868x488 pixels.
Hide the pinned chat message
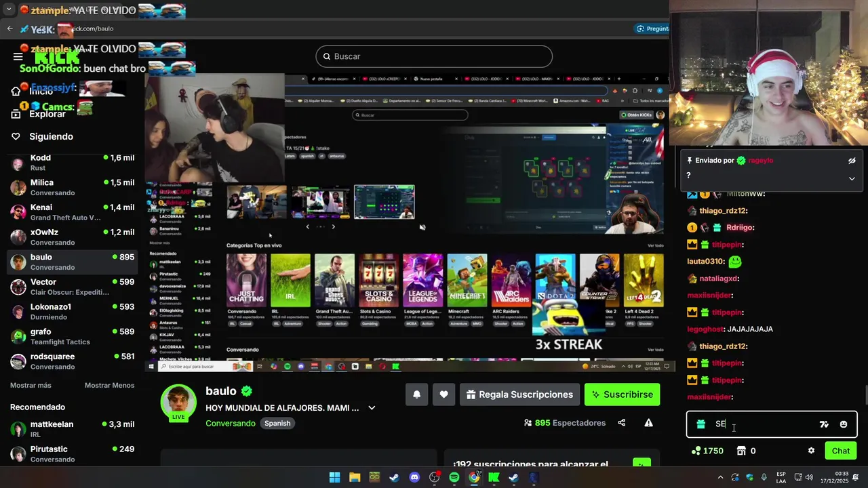tap(852, 161)
